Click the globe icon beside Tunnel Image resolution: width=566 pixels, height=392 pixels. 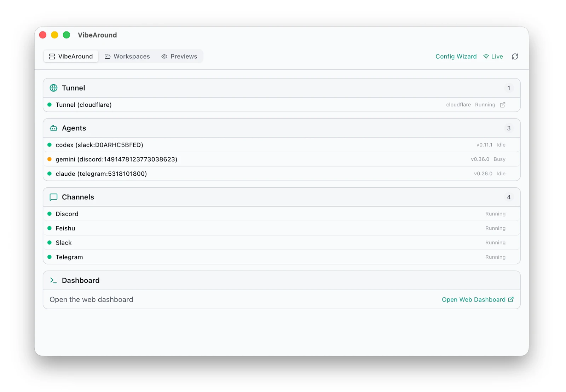[x=53, y=88]
